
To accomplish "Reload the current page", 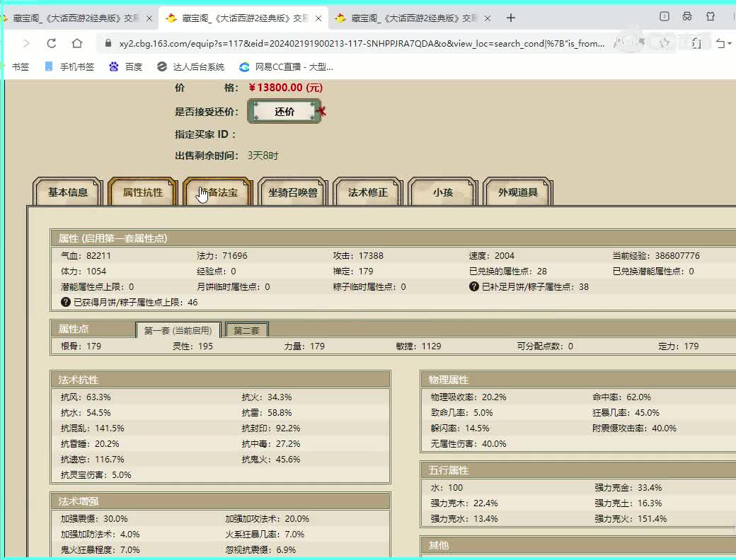I will point(52,44).
